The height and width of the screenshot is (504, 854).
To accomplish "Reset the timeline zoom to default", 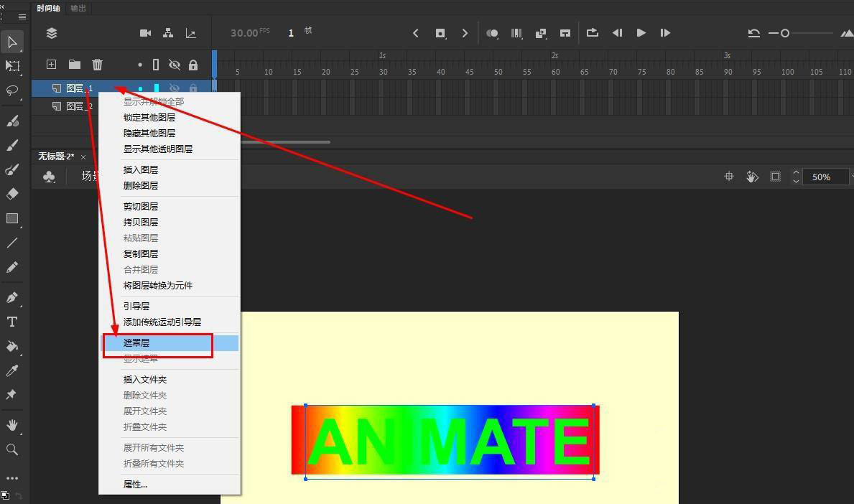I will tap(753, 33).
